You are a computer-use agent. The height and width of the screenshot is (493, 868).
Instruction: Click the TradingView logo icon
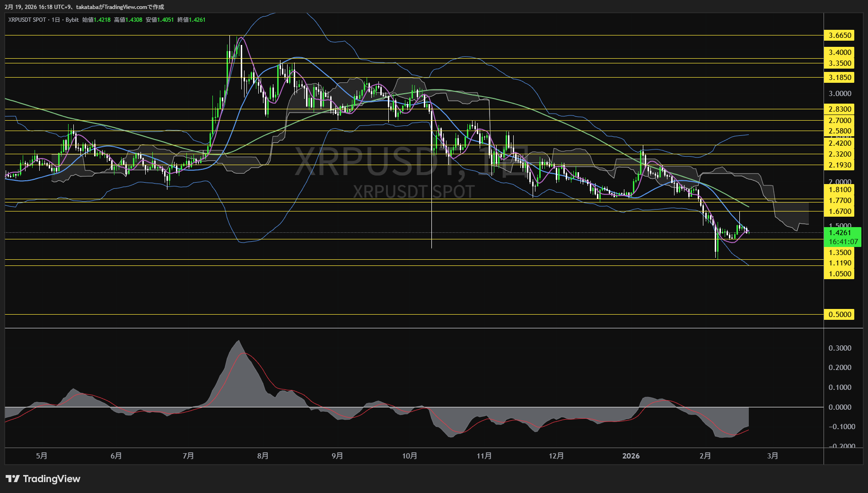point(12,479)
